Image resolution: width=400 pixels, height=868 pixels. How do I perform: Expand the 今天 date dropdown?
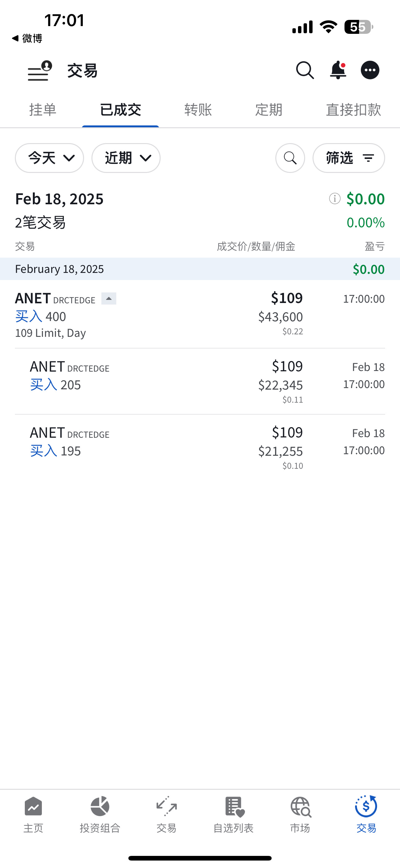pos(50,158)
